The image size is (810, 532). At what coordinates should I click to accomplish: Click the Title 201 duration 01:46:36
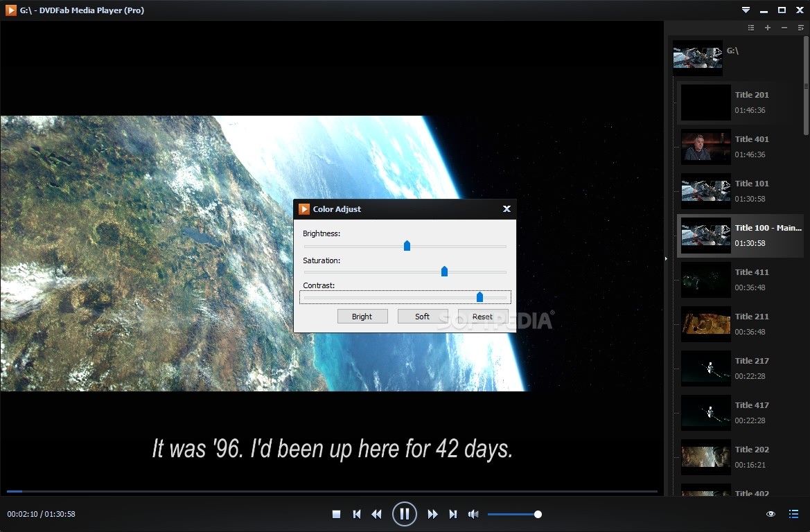750,110
